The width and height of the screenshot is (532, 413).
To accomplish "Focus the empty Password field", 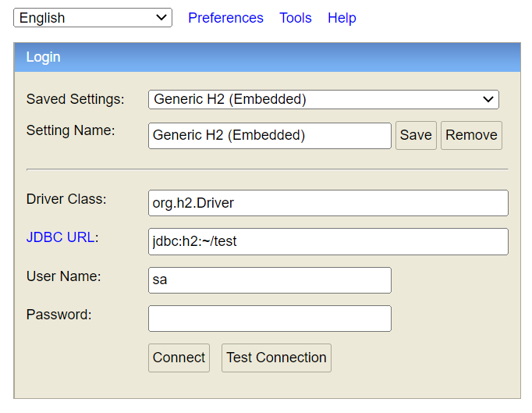I will coord(270,319).
